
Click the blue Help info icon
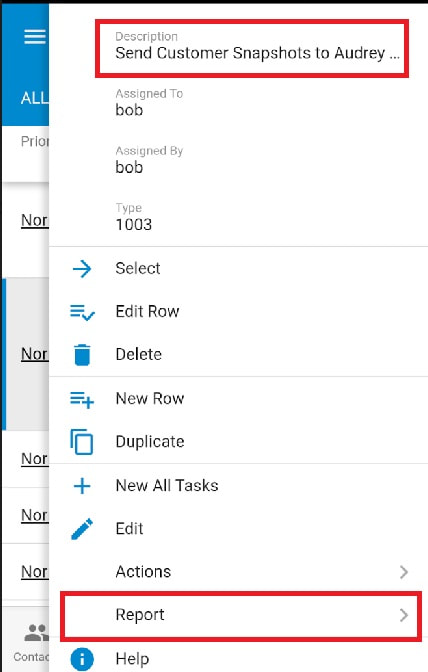click(x=81, y=659)
